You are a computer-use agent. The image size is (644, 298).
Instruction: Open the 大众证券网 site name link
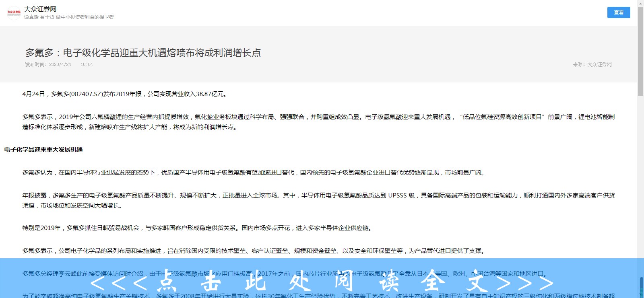[40, 9]
